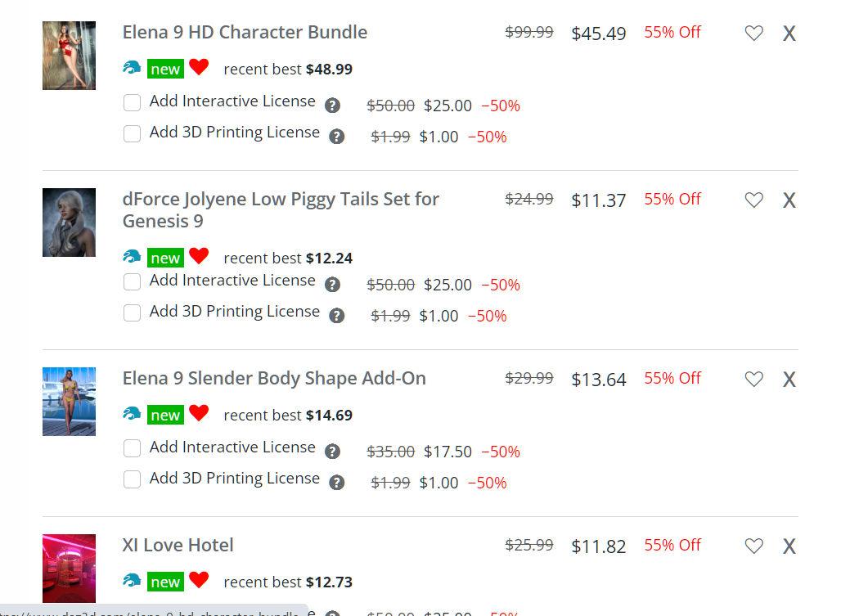Remove dForce Jolyene Piggy Tails Set item
This screenshot has height=616, width=850.
(x=789, y=200)
